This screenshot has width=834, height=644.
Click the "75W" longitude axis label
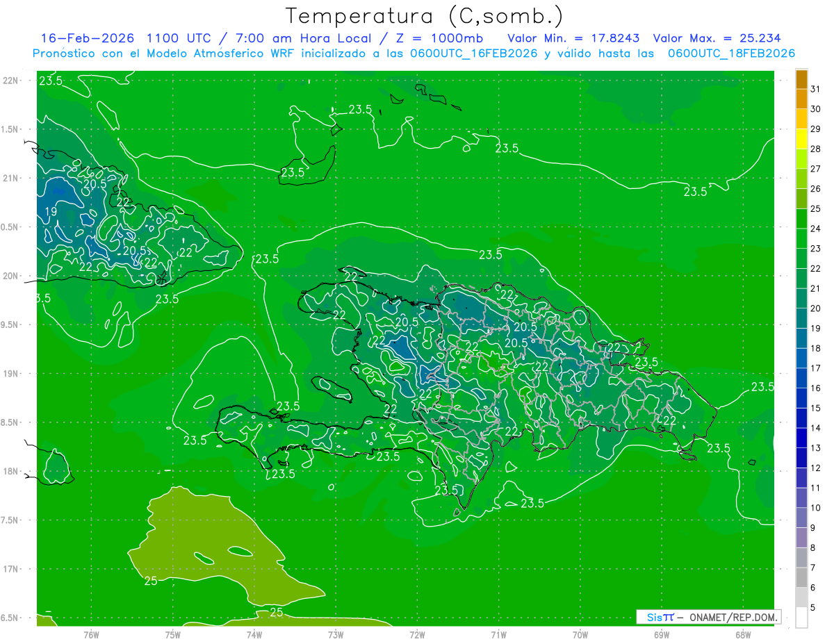(x=173, y=635)
